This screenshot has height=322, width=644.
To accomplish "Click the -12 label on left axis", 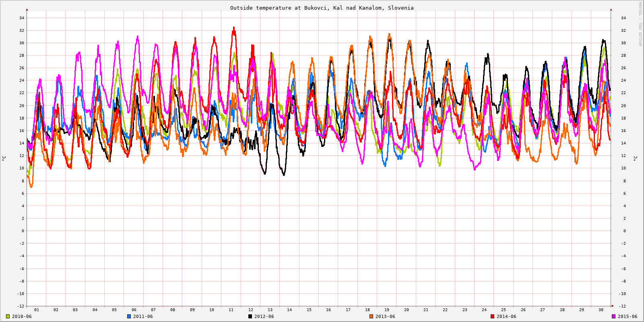I will (x=21, y=306).
